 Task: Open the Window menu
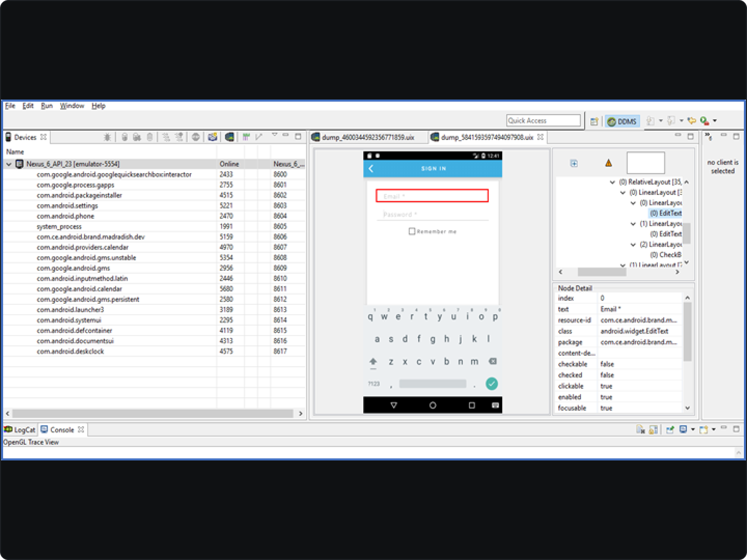click(x=72, y=106)
